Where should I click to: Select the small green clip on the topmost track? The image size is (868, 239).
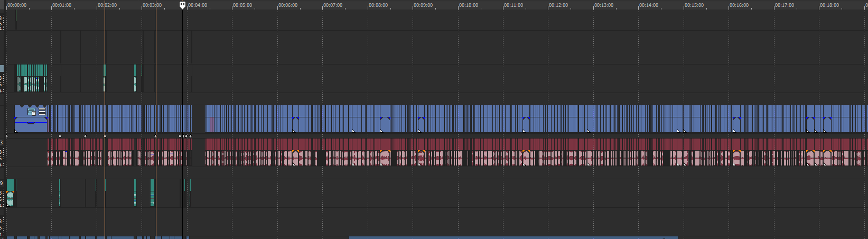coord(16,16)
